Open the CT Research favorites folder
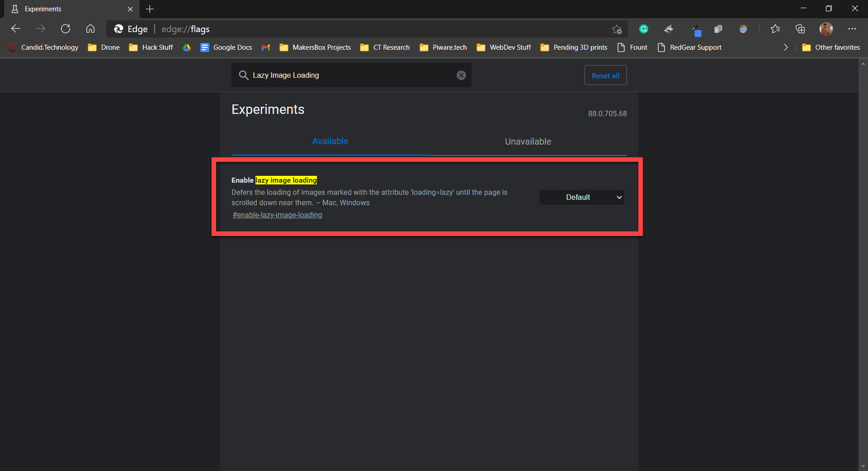This screenshot has height=471, width=868. coord(385,47)
